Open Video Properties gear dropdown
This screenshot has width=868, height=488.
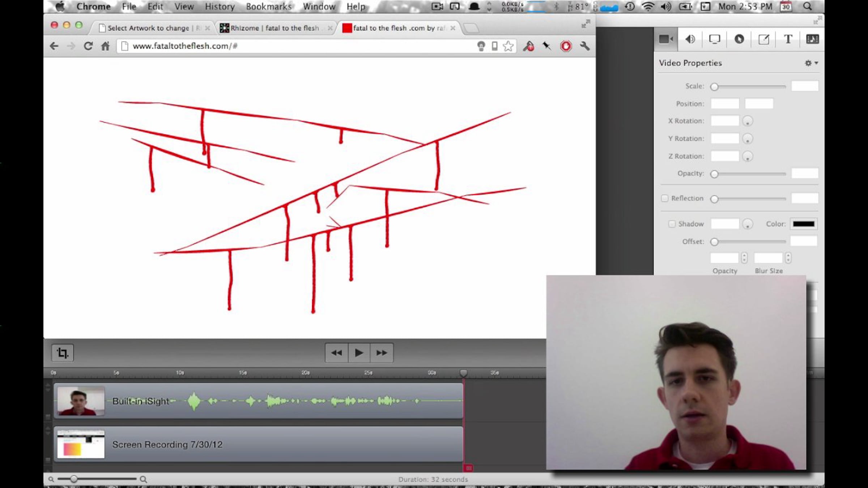pyautogui.click(x=811, y=63)
